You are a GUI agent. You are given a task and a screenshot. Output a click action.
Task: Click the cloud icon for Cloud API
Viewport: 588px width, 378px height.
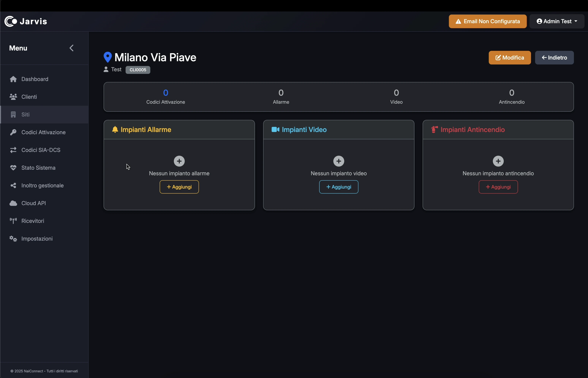pyautogui.click(x=13, y=203)
